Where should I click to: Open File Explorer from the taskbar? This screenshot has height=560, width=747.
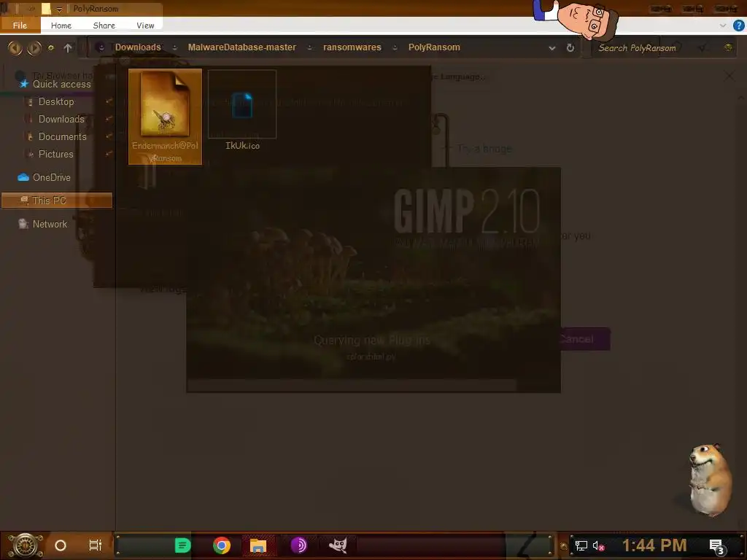tap(258, 545)
